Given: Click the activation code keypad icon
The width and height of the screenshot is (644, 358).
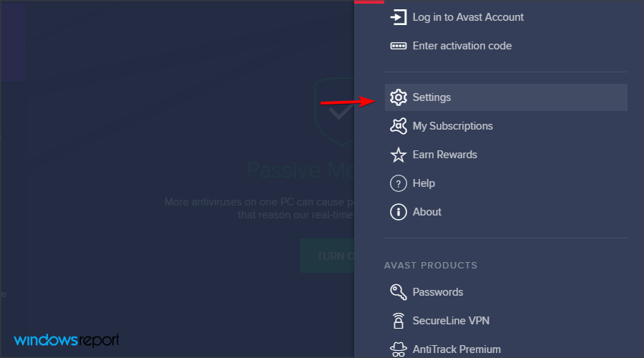Looking at the screenshot, I should coord(398,46).
